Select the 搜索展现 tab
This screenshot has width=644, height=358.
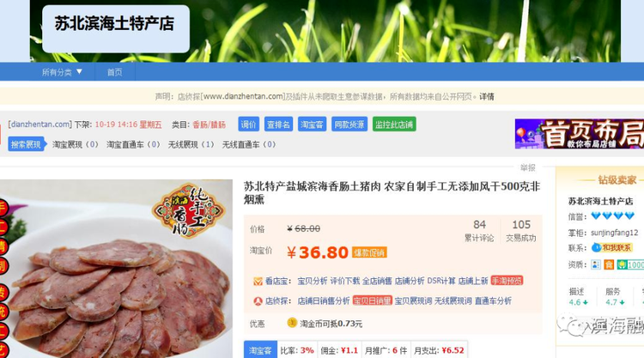click(27, 144)
